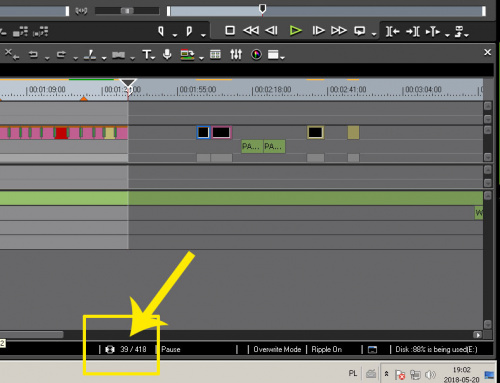Screen dimensions: 500x383
Task: Click the Add cut point icon
Action: (90, 55)
